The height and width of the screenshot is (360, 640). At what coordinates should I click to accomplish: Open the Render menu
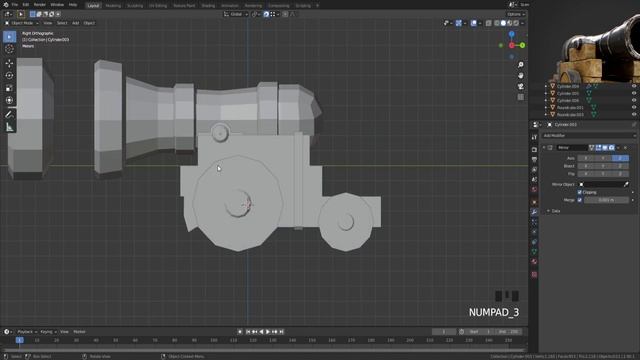[40, 5]
